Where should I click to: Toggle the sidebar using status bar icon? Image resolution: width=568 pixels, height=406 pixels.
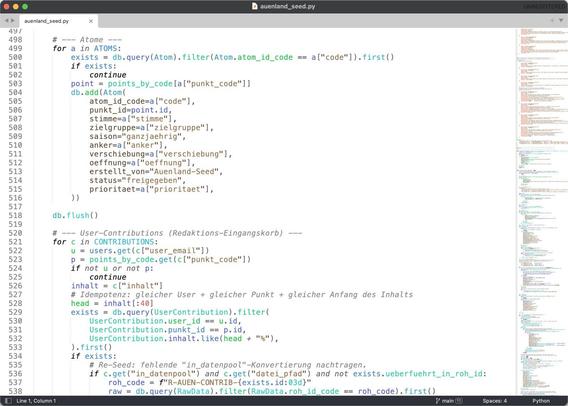pos(8,401)
